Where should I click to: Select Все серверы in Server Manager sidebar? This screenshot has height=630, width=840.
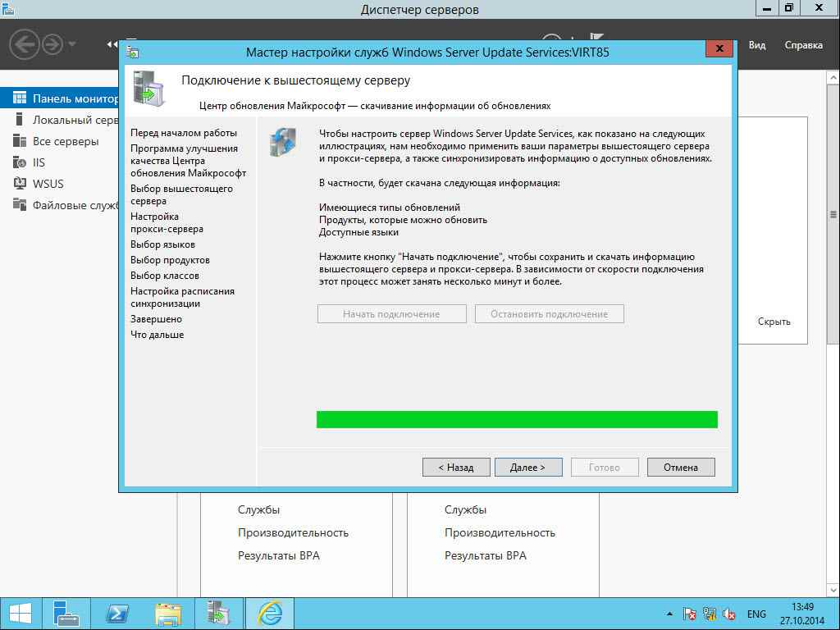pos(66,141)
